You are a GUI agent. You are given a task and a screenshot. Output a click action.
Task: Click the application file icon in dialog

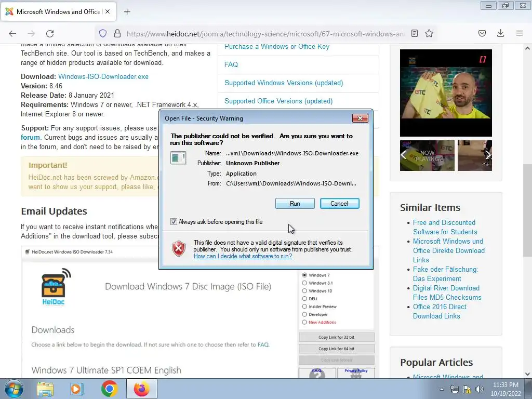[x=178, y=158]
